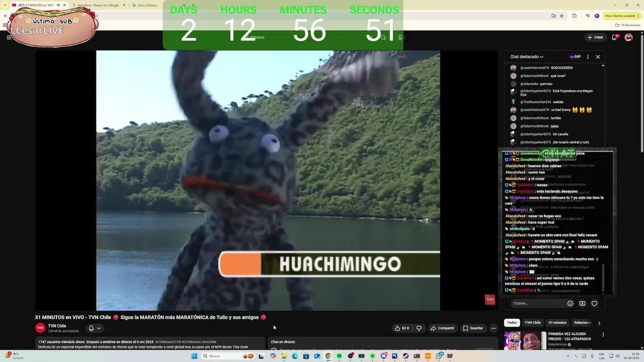Toggle TVN Chile notification bell
This screenshot has height=362, width=644.
[x=91, y=328]
